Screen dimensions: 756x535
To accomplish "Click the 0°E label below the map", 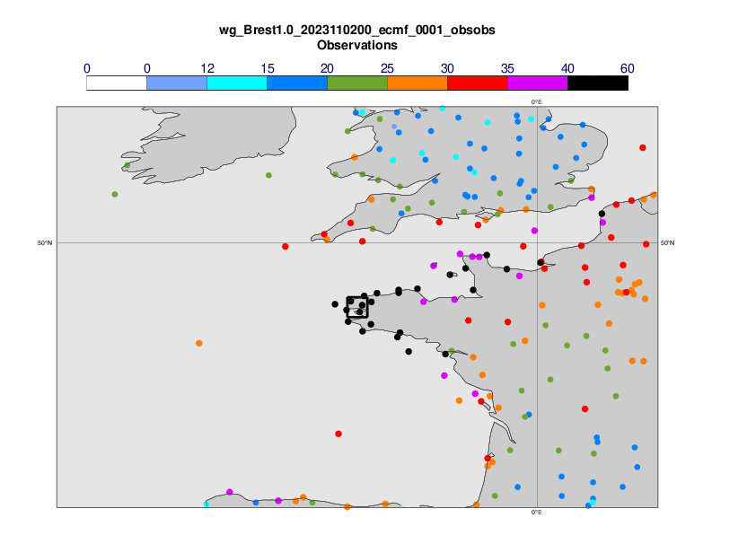I will click(536, 513).
